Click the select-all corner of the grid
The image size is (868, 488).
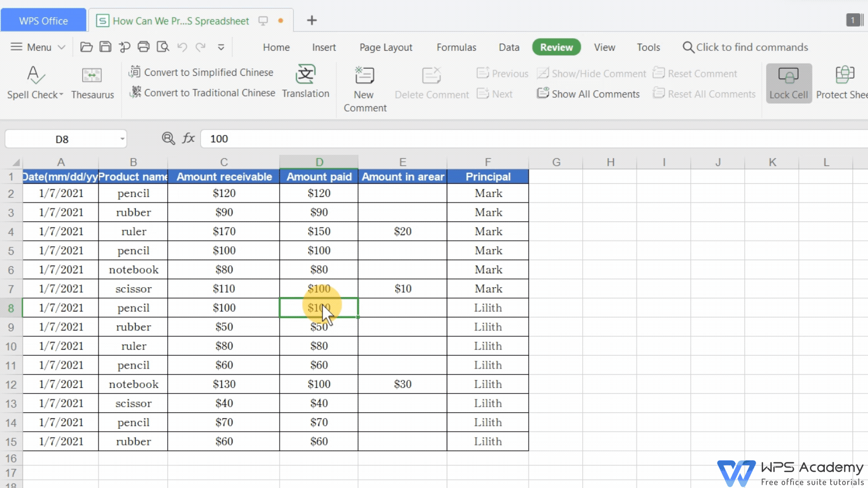coord(11,162)
